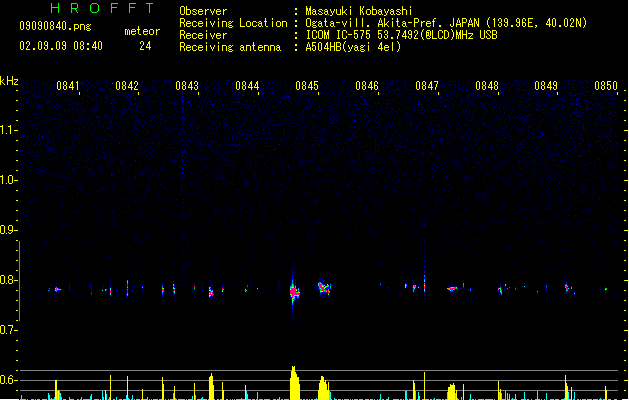629x400 pixels.
Task: Select the A504HB(yagi 4el) antenna text
Action: pos(353,47)
